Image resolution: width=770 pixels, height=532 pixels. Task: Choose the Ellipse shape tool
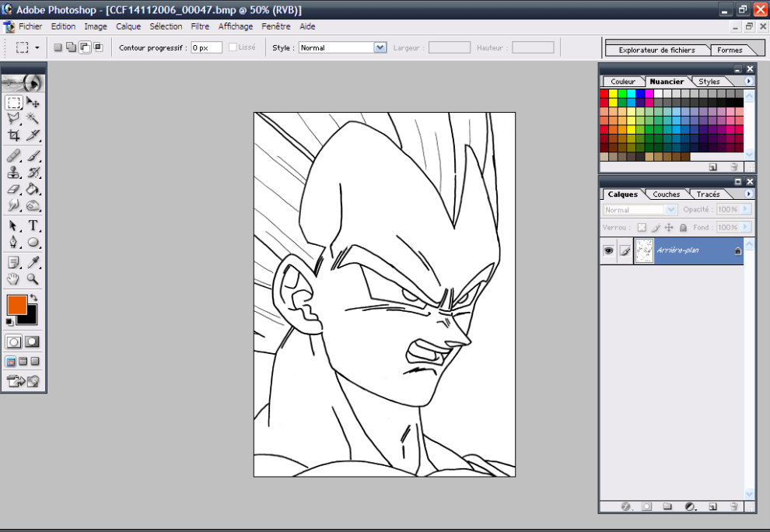tap(33, 242)
